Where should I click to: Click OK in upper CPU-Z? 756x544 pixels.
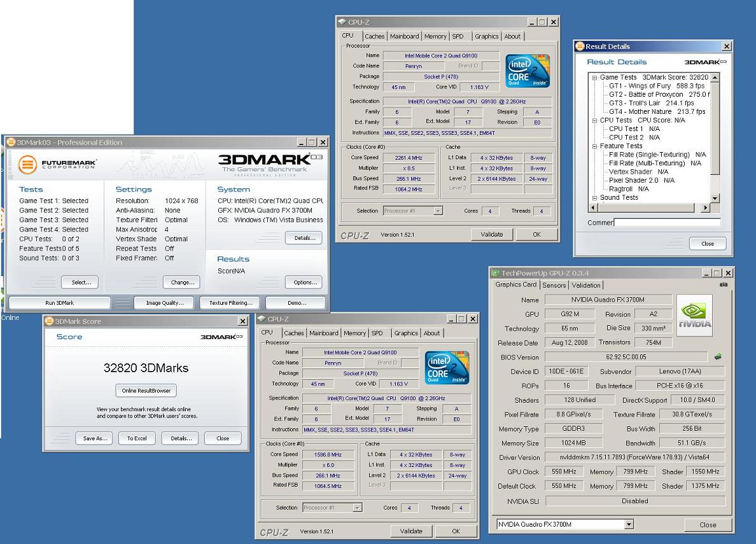coord(536,234)
